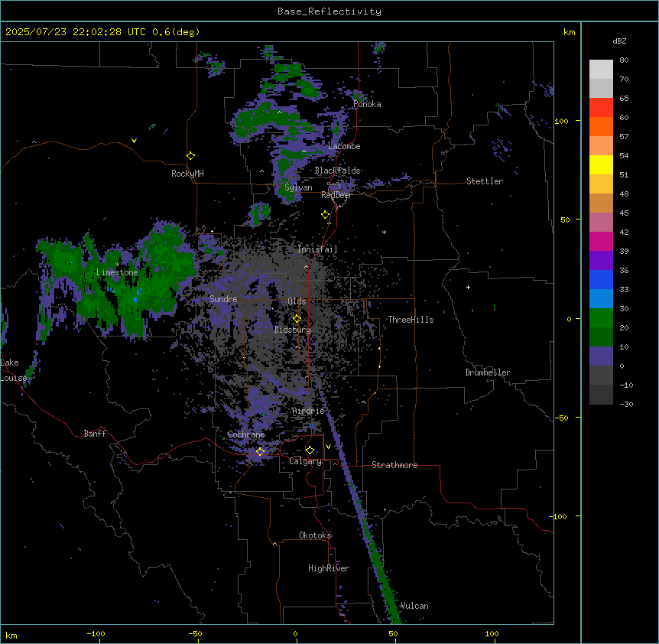Click the Okotoks town label
Viewport: 659px width, 644px height.
[315, 535]
